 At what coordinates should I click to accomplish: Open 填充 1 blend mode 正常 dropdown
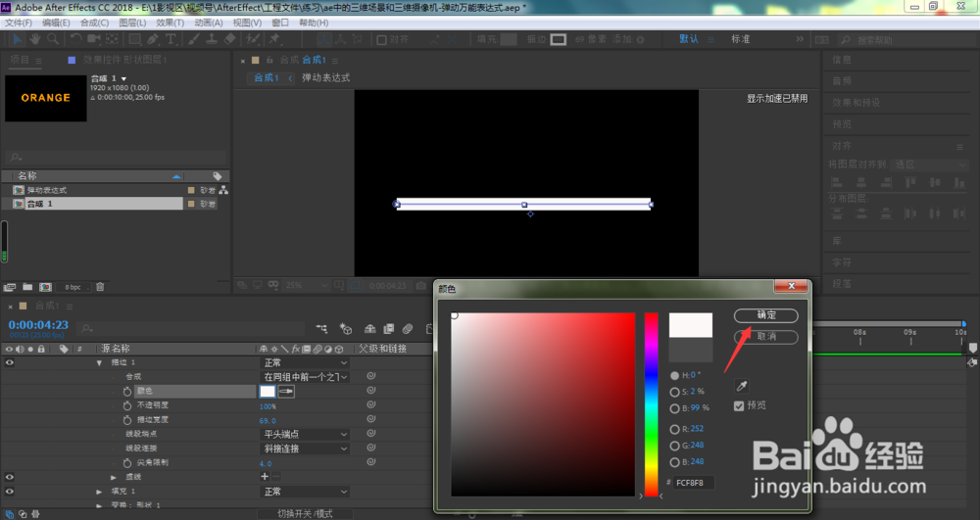pyautogui.click(x=305, y=492)
